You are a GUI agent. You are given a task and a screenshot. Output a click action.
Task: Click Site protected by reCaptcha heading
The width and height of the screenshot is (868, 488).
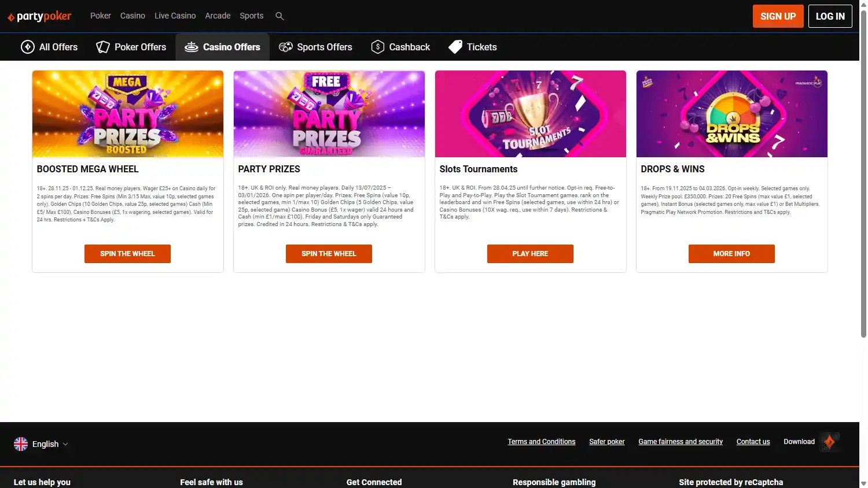[731, 482]
